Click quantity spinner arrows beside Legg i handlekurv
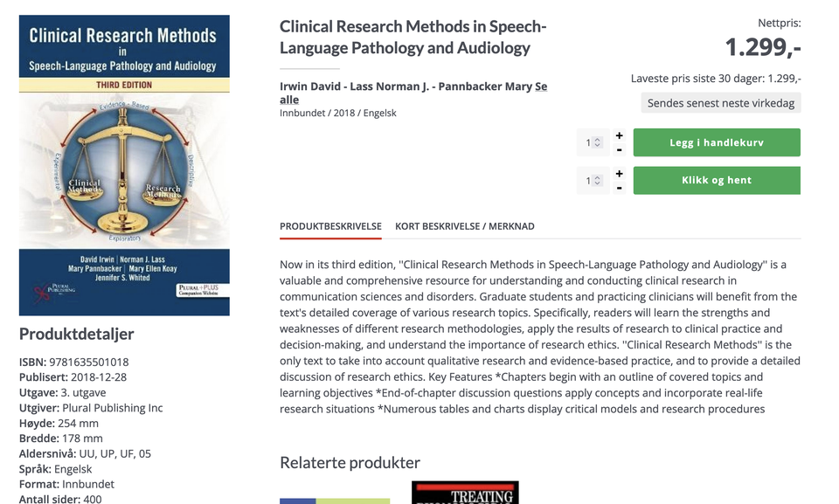Image resolution: width=839 pixels, height=504 pixels. [x=598, y=142]
